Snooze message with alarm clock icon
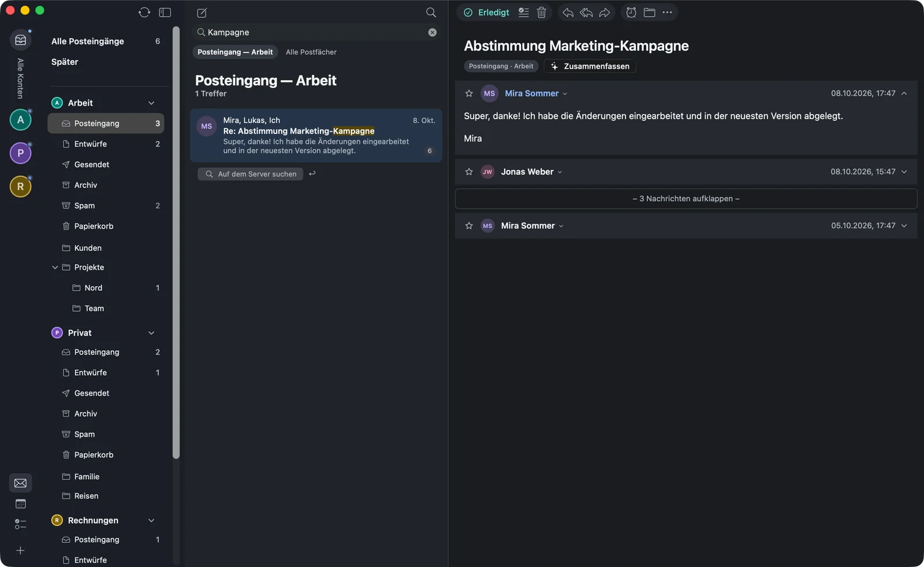This screenshot has width=924, height=567. coord(631,12)
